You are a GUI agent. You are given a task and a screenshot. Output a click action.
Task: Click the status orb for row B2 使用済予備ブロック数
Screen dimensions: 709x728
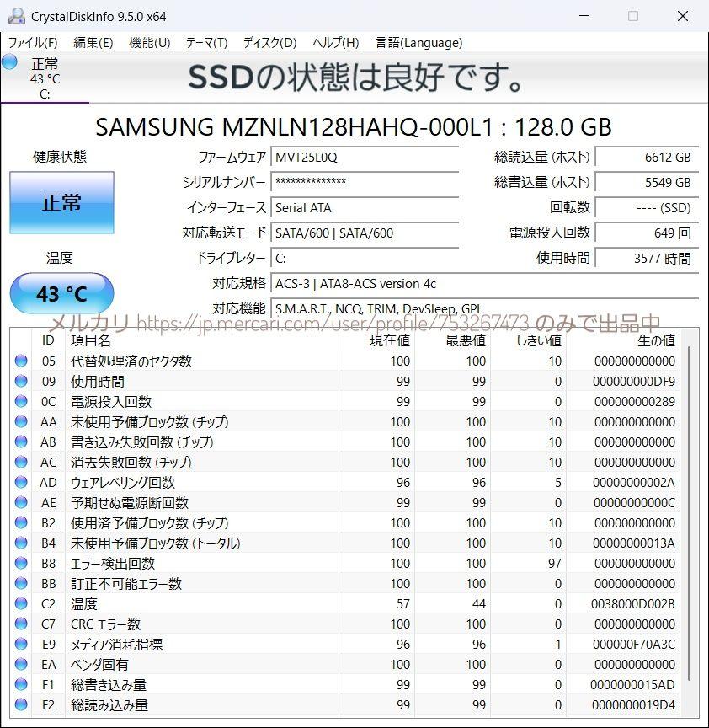click(x=21, y=522)
